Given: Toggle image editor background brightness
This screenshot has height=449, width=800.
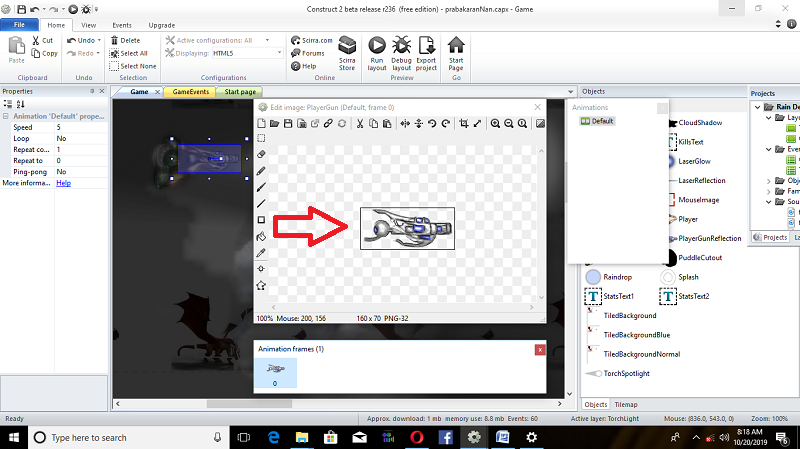Looking at the screenshot, I should (540, 123).
